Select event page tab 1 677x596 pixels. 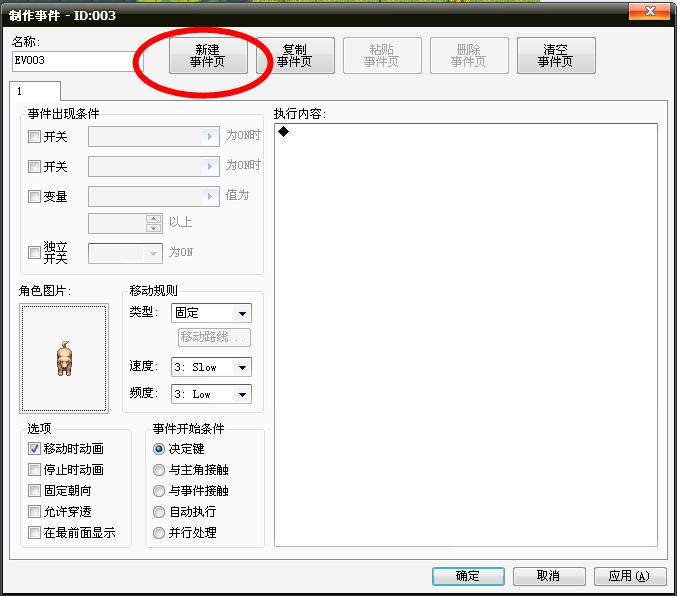[x=35, y=91]
